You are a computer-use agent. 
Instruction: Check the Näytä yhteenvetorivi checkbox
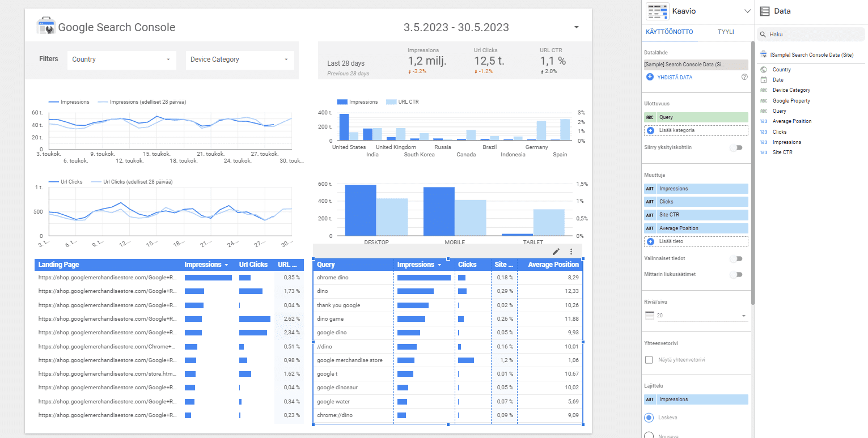click(650, 360)
